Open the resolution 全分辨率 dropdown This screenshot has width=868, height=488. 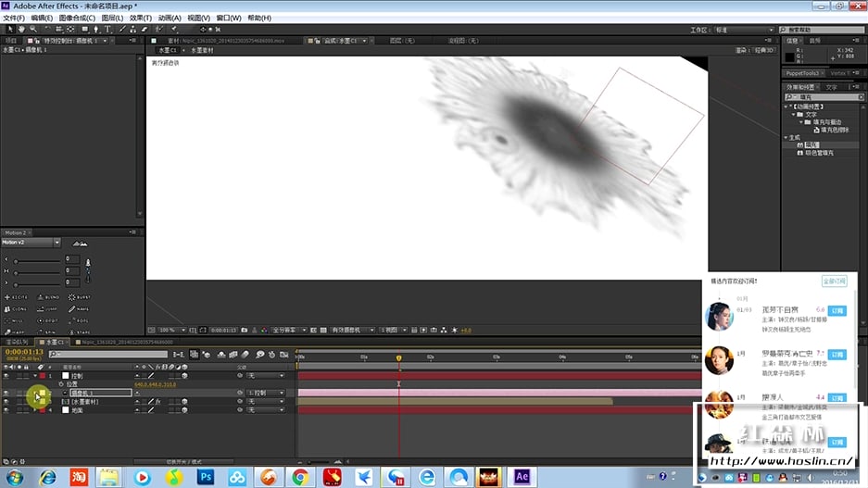click(289, 331)
